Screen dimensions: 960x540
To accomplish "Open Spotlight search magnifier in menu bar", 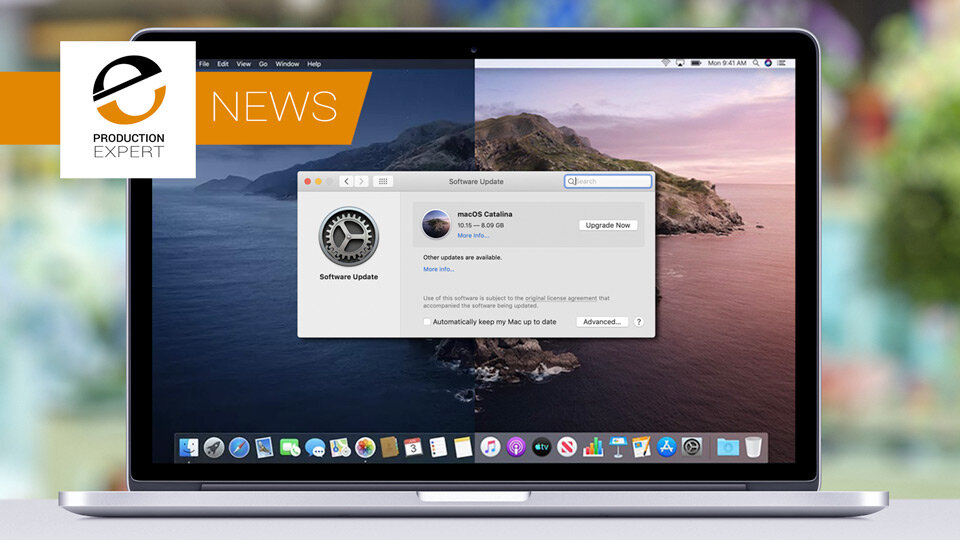I will pos(757,63).
